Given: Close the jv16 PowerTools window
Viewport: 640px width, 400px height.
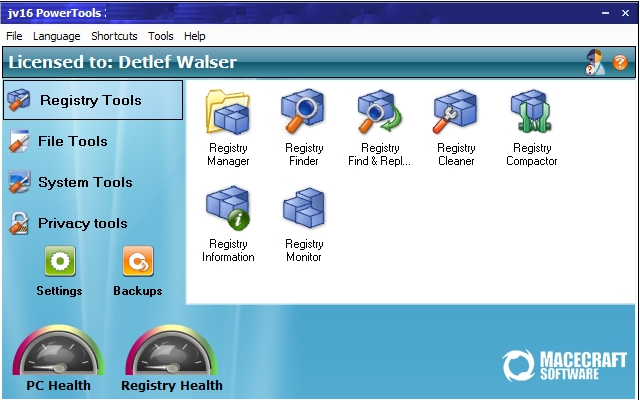Looking at the screenshot, I should pyautogui.click(x=625, y=13).
